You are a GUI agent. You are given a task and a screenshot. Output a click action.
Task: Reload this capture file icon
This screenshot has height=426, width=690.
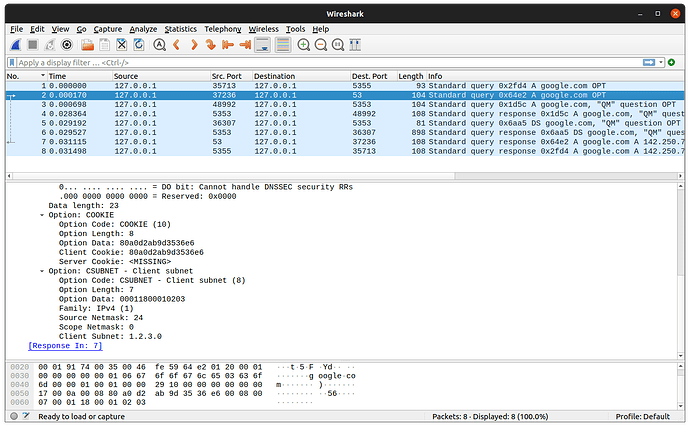pyautogui.click(x=139, y=45)
